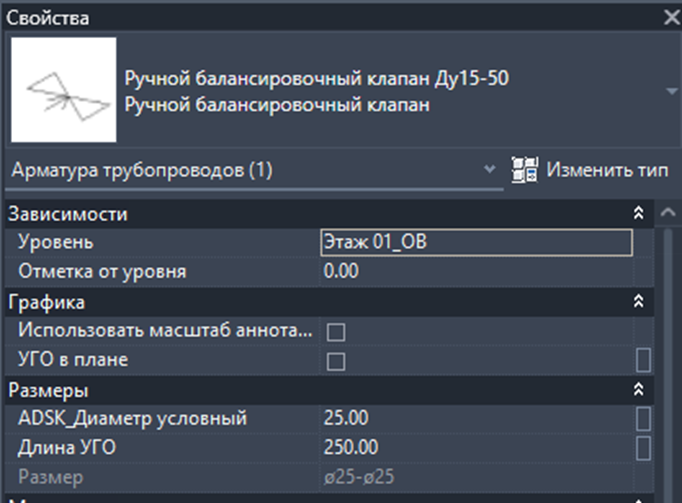Click the balancing valve preview thumbnail
The height and width of the screenshot is (503, 682).
(x=64, y=90)
